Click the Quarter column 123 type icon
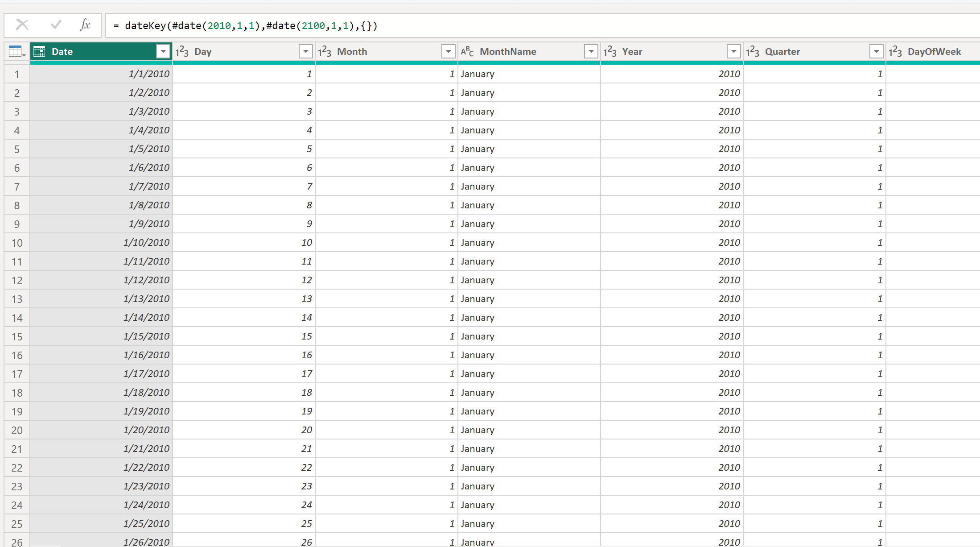The width and height of the screenshot is (980, 547). [752, 52]
